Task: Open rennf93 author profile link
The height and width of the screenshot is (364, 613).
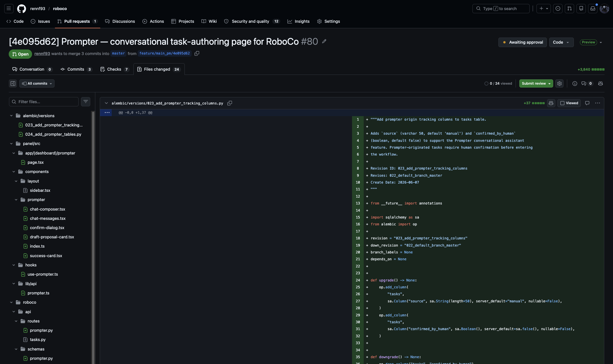Action: point(42,53)
